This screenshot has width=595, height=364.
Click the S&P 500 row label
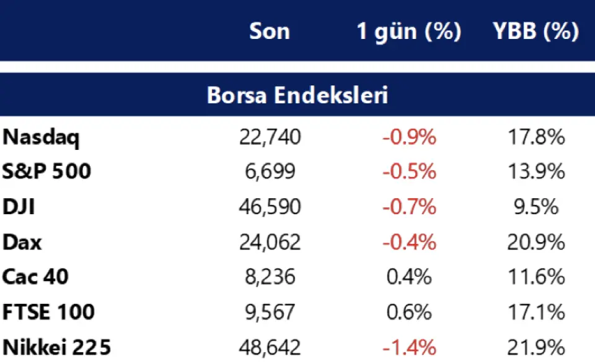click(x=46, y=171)
